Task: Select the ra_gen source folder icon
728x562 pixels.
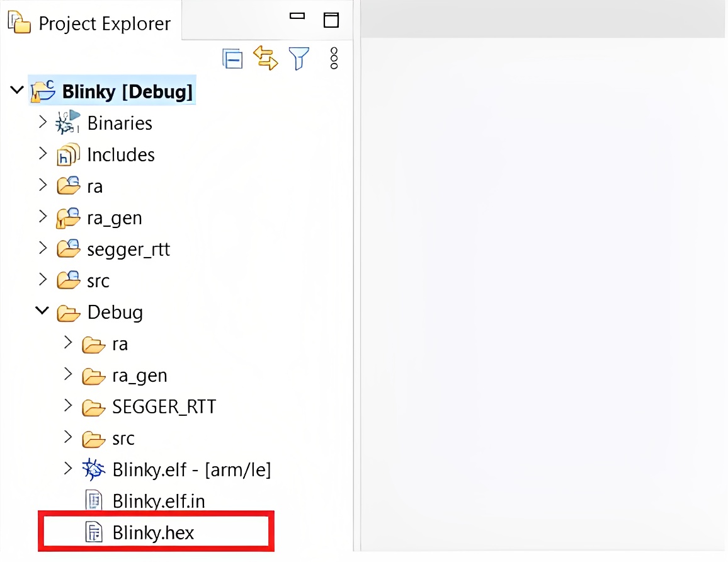Action: [68, 218]
